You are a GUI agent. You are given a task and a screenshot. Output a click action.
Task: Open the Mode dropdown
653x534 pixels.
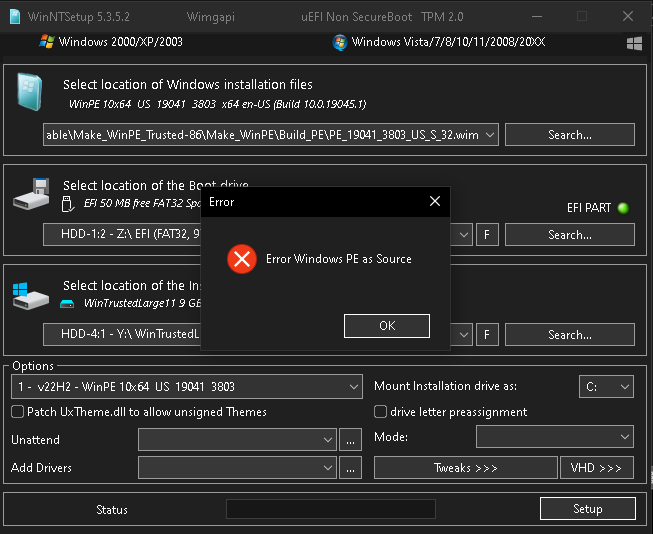pos(554,437)
